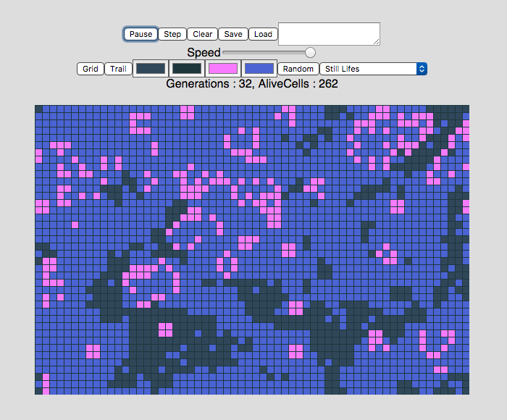The height and width of the screenshot is (420, 507).
Task: Open the dark slate color swatch
Action: 151,69
